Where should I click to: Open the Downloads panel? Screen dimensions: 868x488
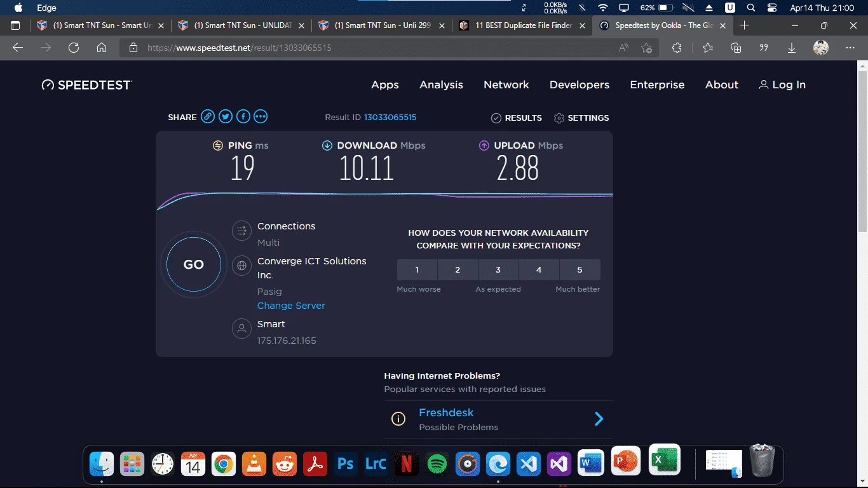click(792, 48)
